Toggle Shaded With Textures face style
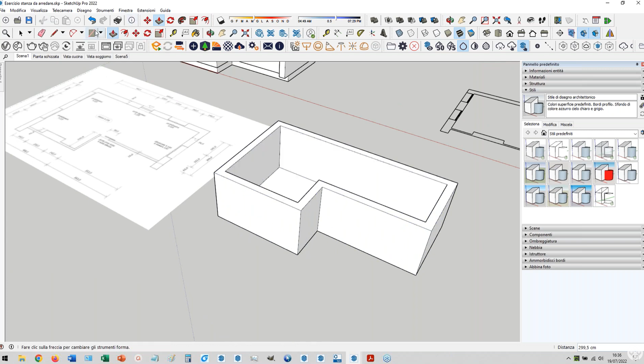Viewport: 644px width, 364px height. pyautogui.click(x=459, y=33)
